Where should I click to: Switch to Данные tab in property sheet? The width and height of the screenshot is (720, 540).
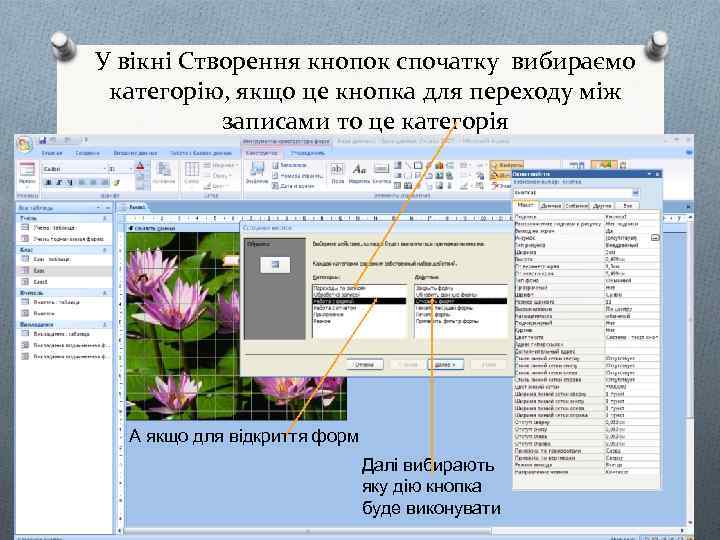[x=551, y=206]
